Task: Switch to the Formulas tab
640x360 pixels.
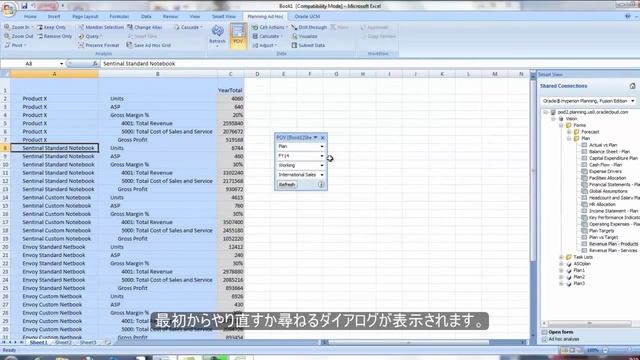Action: [x=119, y=16]
